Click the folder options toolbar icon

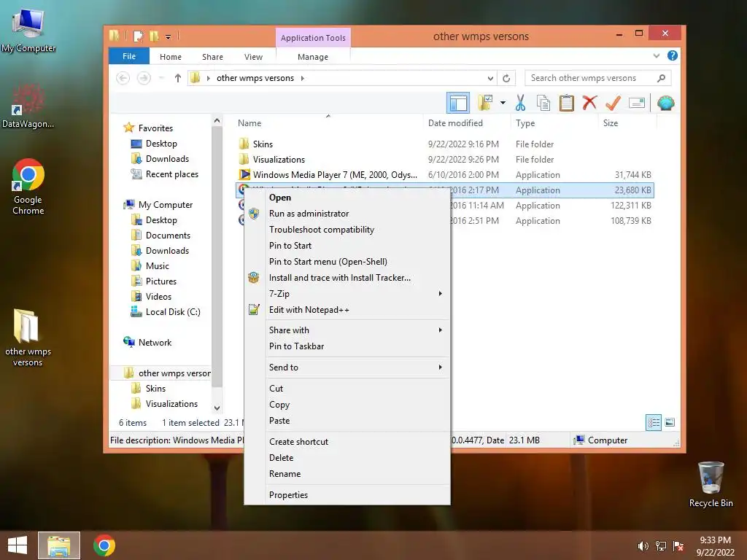485,102
